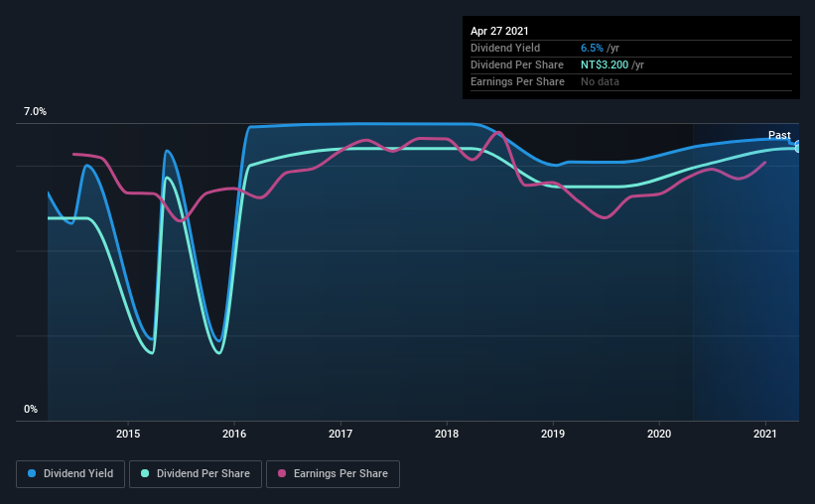Click the 2017 x-axis label
The height and width of the screenshot is (504, 815).
coord(340,434)
